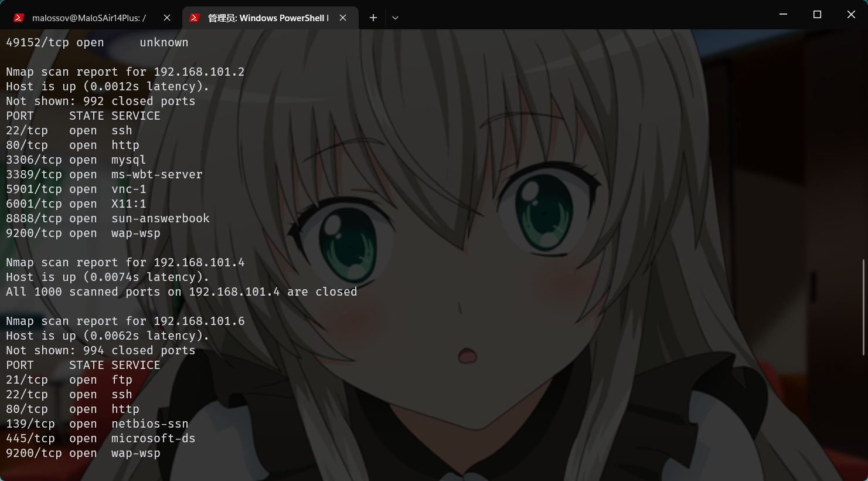
Task: Click PowerShell icon on first tab
Action: 19,18
